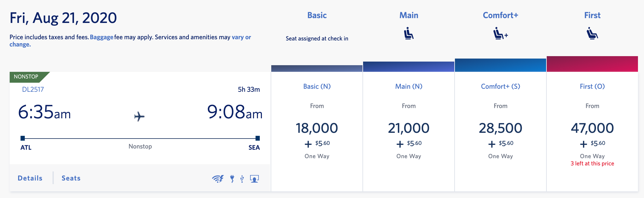Viewport: 644px width, 198px height.
Task: Click the Wi-Fi amenity icon
Action: click(x=217, y=179)
